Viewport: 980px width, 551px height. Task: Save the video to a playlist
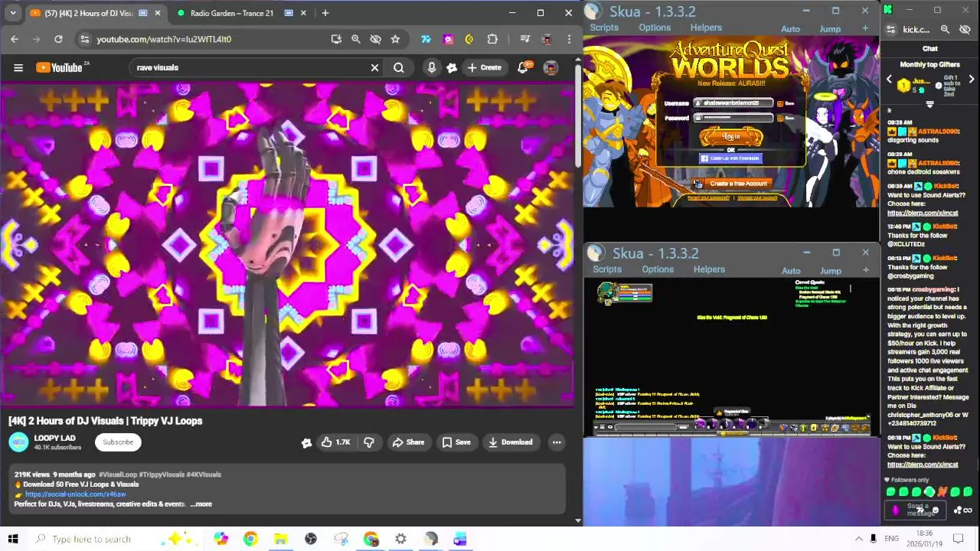[456, 442]
